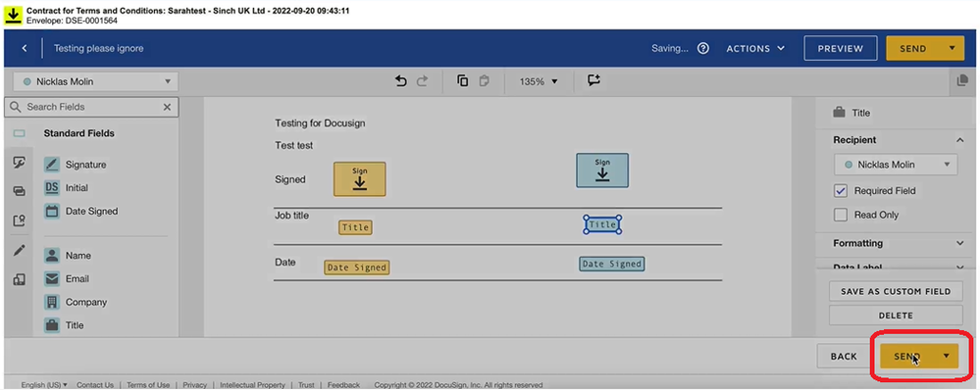Click the 'Testing please ignore' envelope title

coord(98,48)
